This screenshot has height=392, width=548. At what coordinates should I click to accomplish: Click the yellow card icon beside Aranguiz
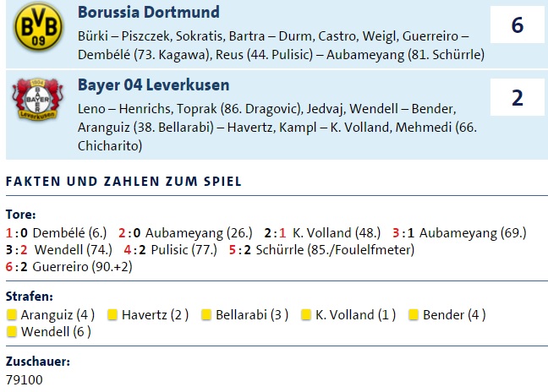12,315
